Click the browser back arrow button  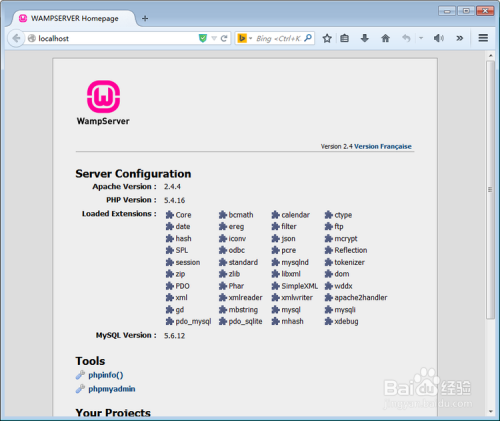tap(16, 38)
